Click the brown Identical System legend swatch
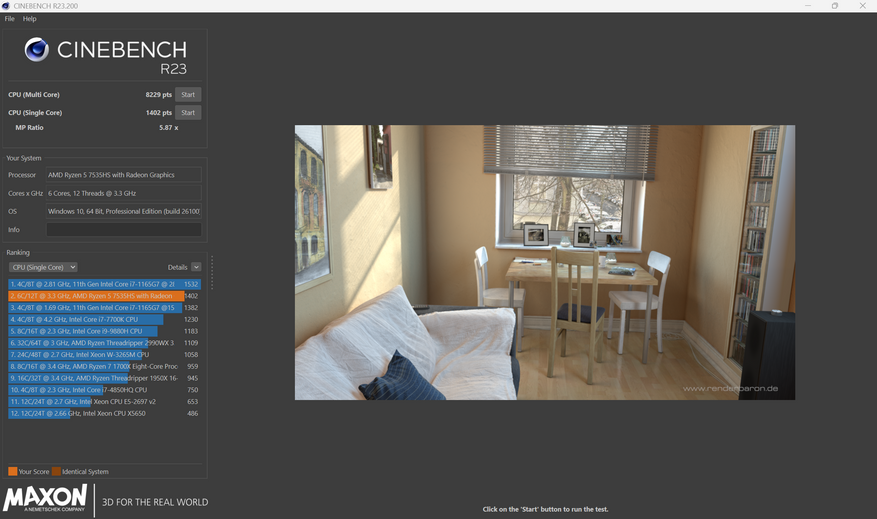Viewport: 877px width, 519px height. tap(56, 471)
